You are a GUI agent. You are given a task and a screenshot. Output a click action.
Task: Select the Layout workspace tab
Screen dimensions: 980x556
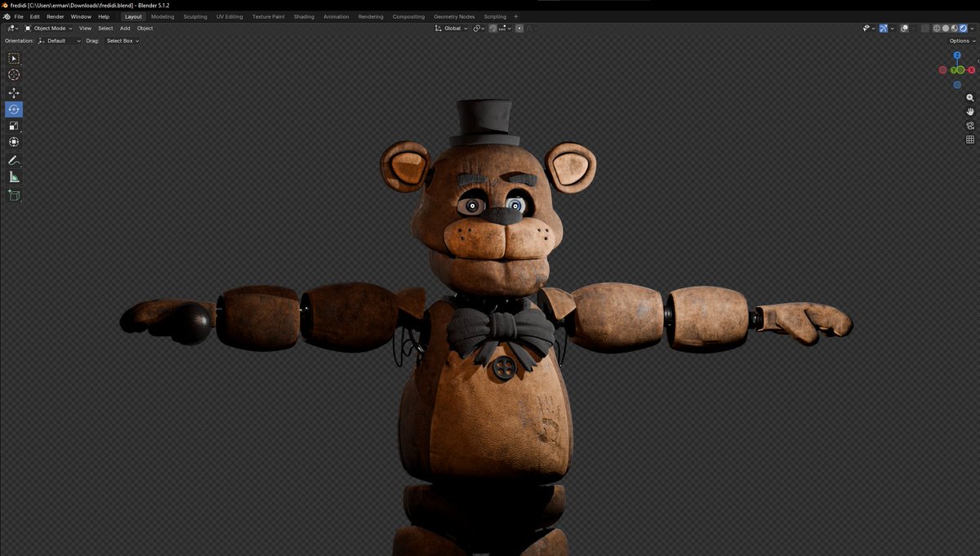coord(133,16)
